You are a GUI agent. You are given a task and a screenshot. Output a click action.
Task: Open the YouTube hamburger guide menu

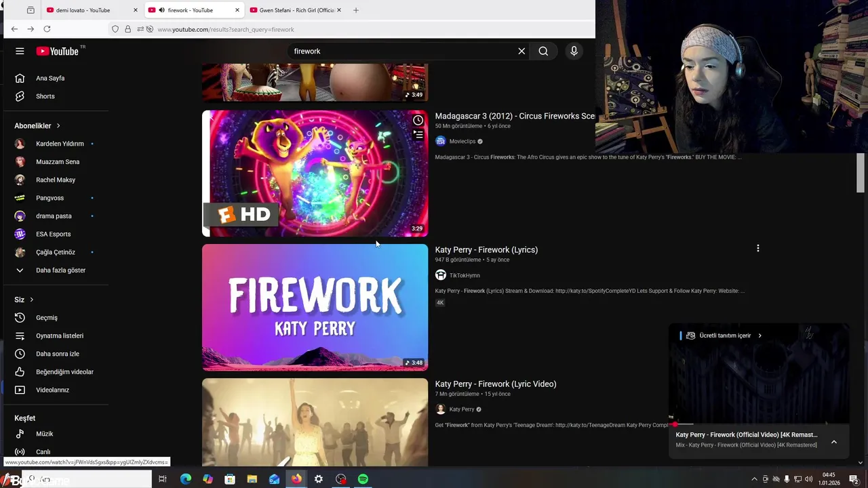click(x=20, y=51)
